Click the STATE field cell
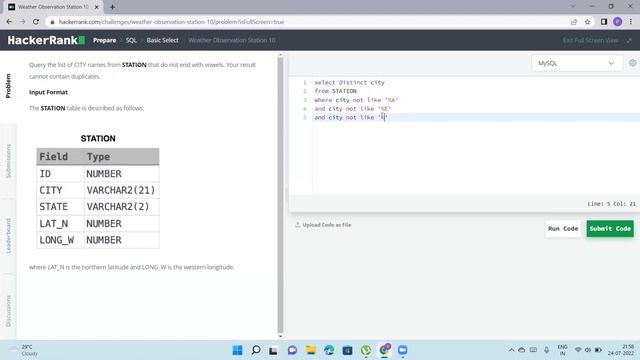This screenshot has width=640, height=360. point(60,207)
